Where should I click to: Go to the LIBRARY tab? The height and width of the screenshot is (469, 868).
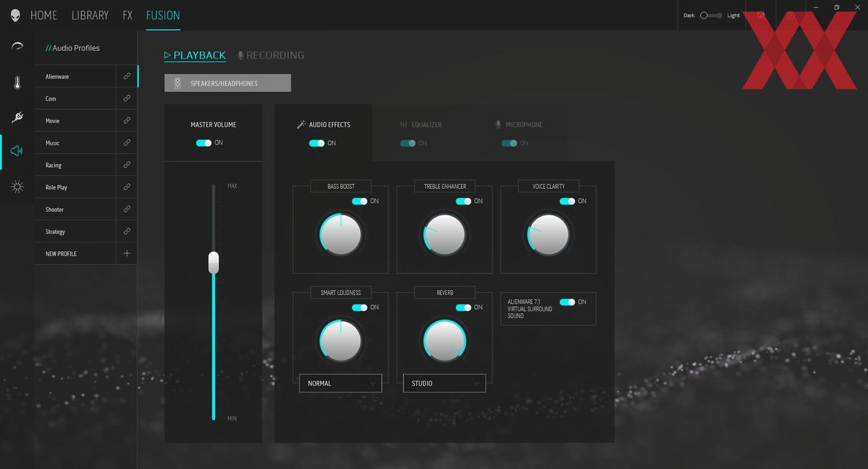click(x=90, y=15)
